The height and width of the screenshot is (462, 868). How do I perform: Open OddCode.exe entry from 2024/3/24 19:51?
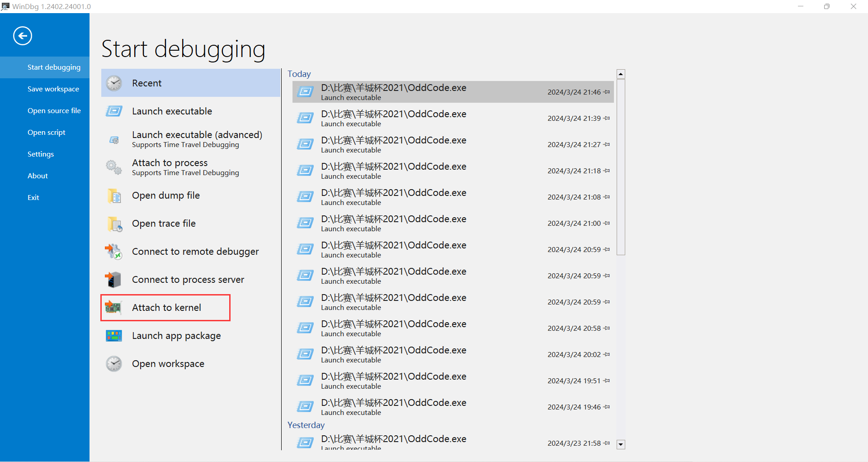453,381
